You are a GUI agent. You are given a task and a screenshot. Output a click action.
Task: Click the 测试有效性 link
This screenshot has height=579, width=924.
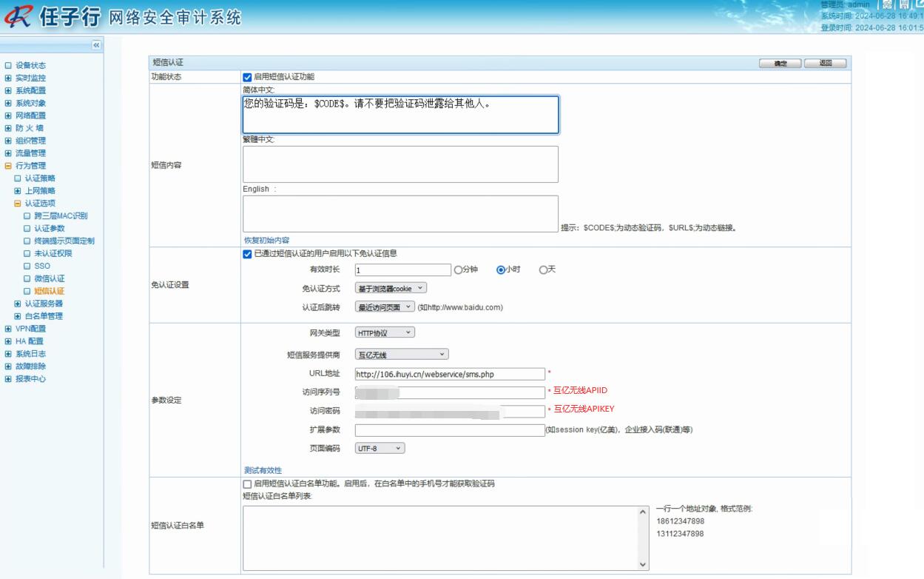click(x=263, y=471)
